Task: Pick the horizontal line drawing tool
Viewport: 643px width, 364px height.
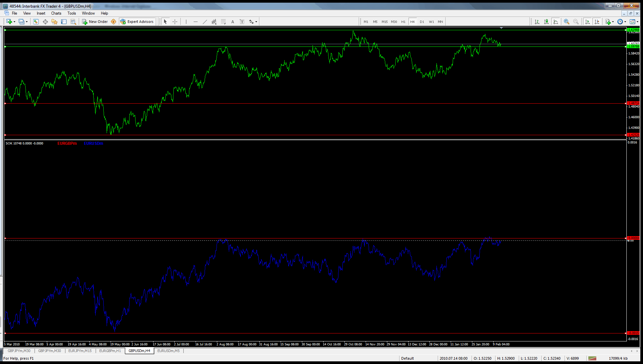Action: pos(195,22)
